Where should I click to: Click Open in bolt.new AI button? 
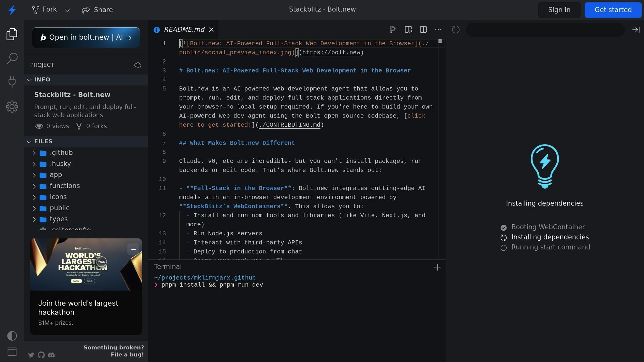click(x=86, y=37)
